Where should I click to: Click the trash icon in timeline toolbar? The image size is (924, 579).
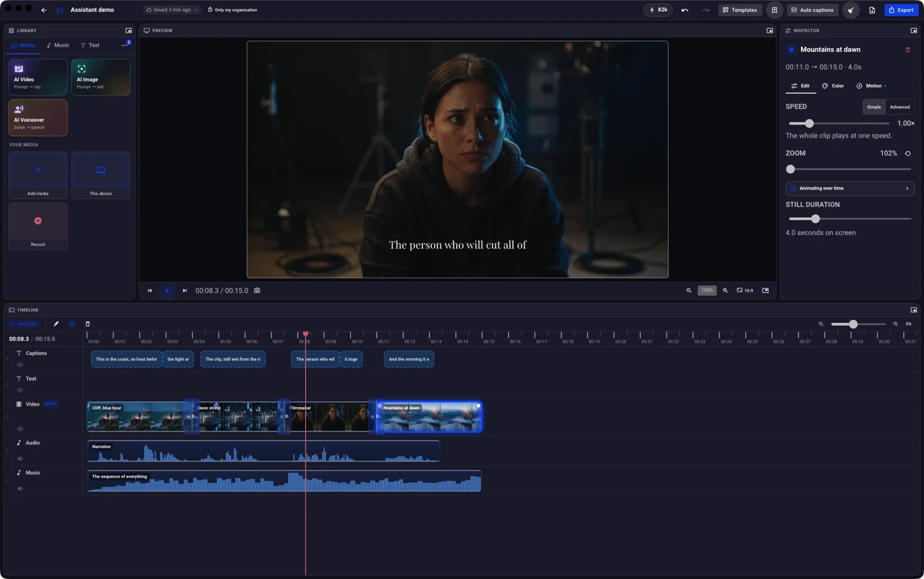(88, 324)
